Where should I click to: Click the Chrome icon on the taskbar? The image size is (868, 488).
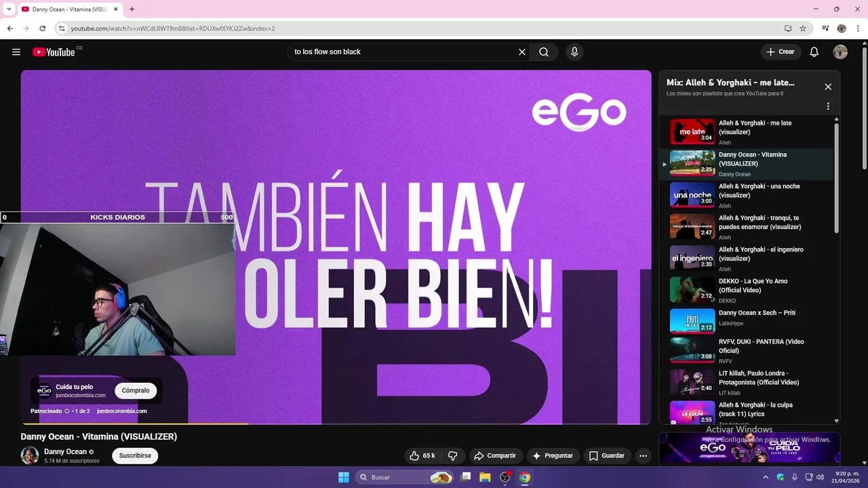click(525, 477)
